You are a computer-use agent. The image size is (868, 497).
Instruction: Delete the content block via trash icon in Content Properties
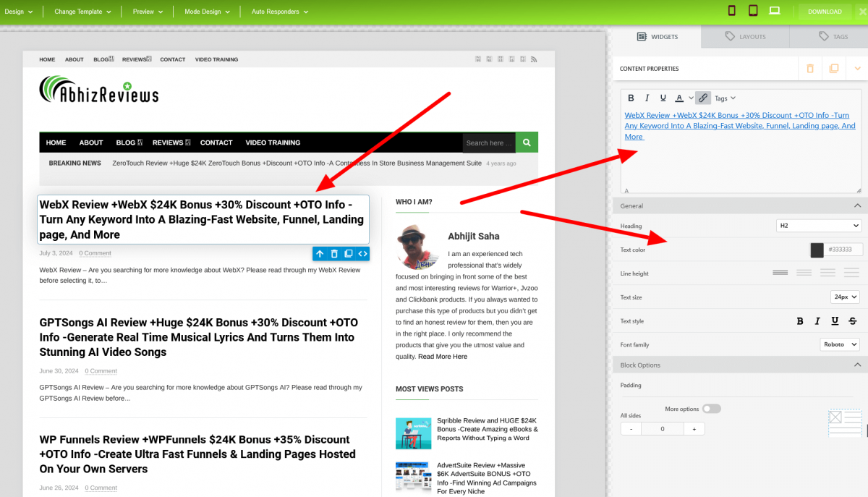pyautogui.click(x=810, y=69)
